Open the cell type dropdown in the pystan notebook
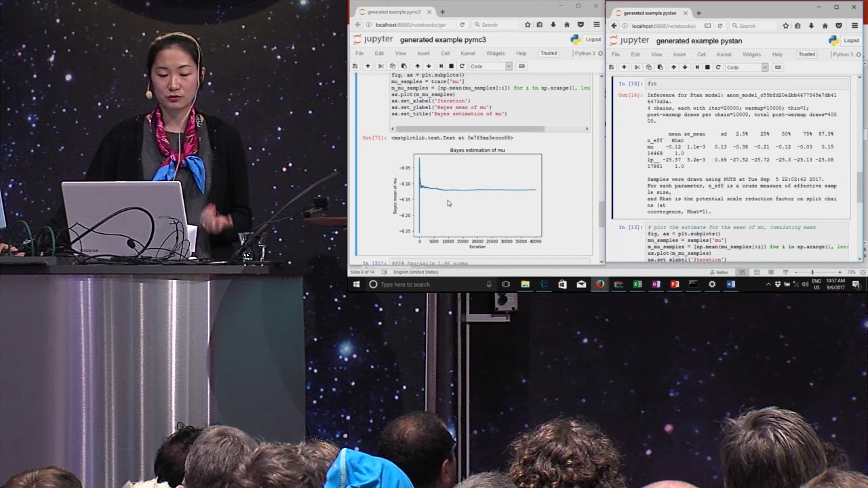868x488 pixels. 747,67
